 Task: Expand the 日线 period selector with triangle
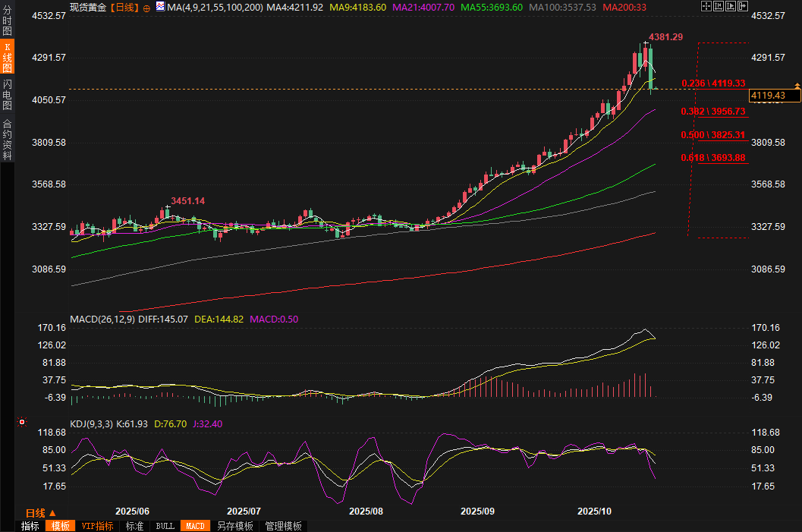click(x=41, y=512)
